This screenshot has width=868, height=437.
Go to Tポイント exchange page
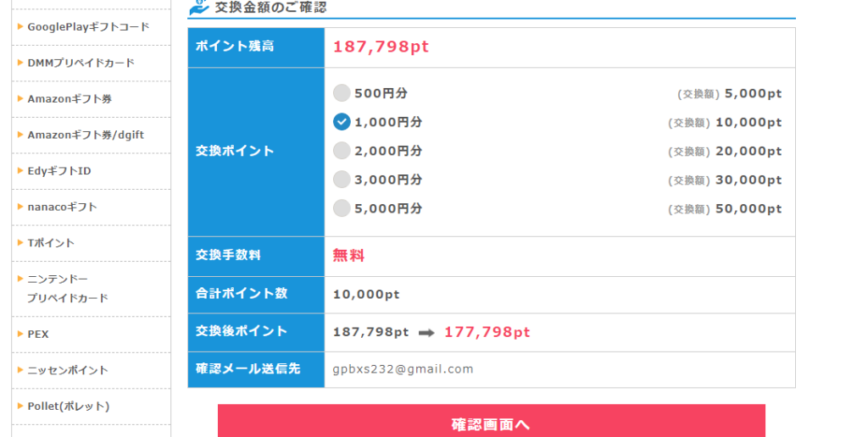[51, 243]
